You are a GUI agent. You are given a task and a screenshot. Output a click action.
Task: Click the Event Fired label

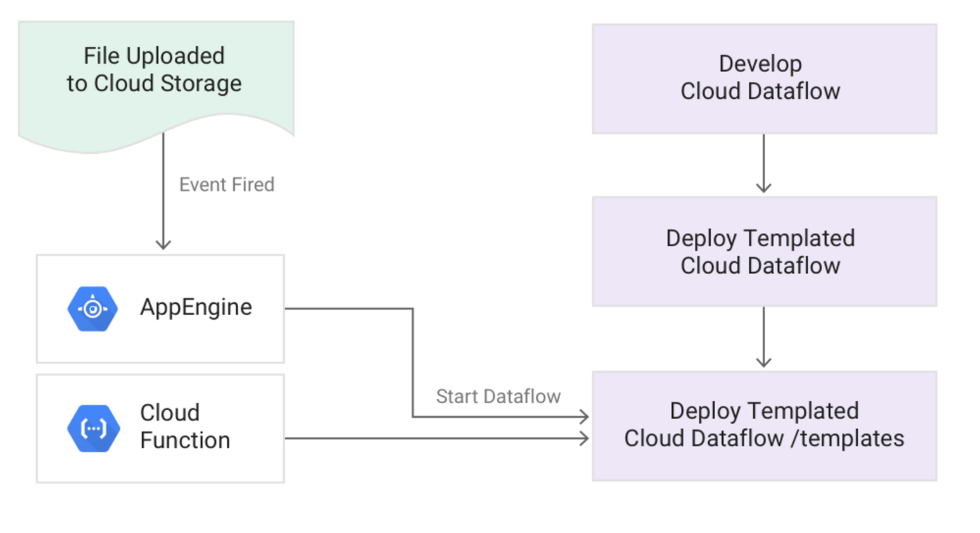[x=227, y=185]
